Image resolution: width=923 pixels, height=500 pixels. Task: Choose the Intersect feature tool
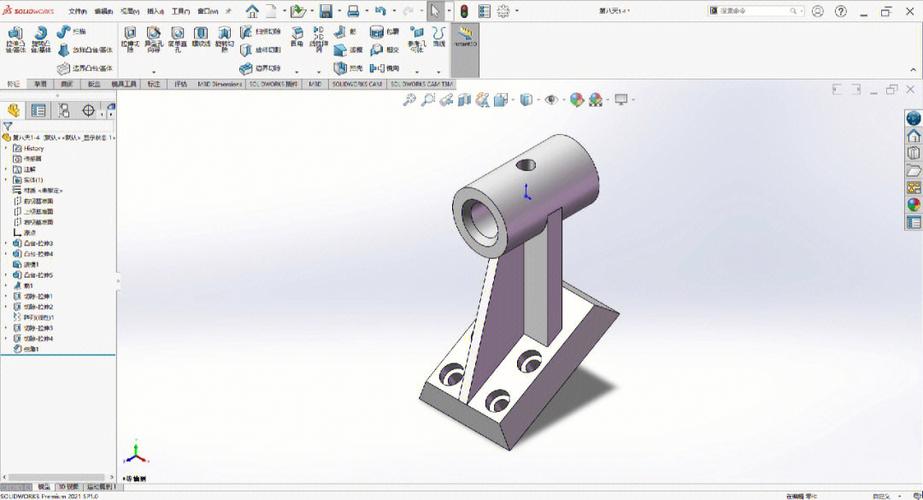coord(384,50)
